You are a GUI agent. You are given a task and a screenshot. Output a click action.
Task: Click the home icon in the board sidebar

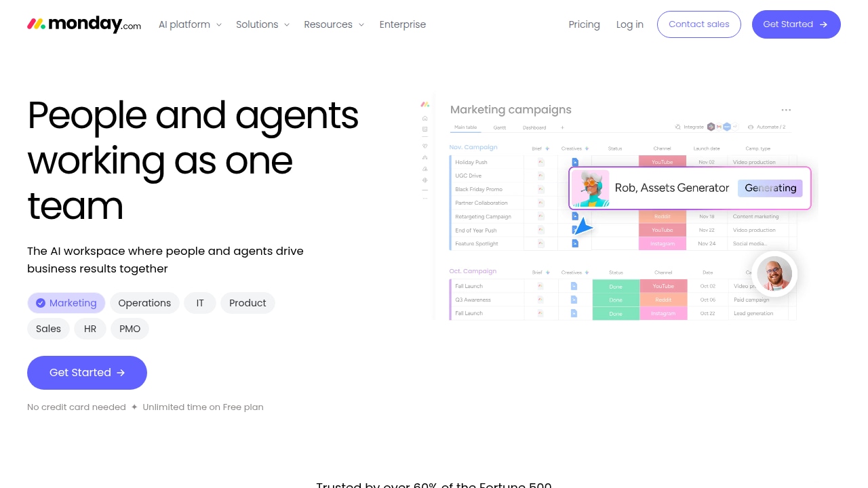pos(425,118)
